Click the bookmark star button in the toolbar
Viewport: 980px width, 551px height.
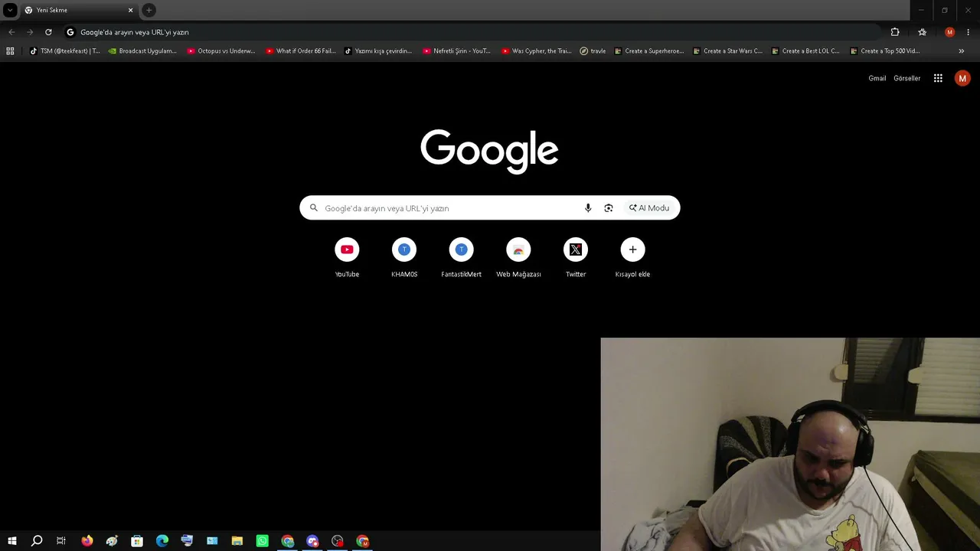(922, 32)
